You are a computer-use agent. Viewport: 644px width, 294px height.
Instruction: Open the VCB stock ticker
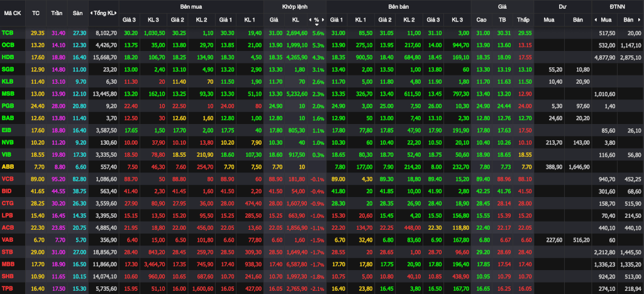(8, 179)
